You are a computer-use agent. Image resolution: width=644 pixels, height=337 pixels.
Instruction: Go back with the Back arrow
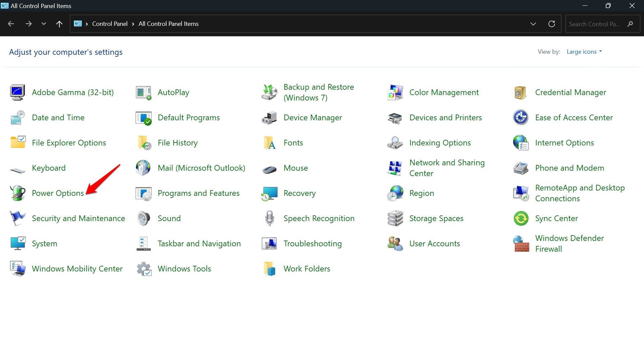point(11,24)
